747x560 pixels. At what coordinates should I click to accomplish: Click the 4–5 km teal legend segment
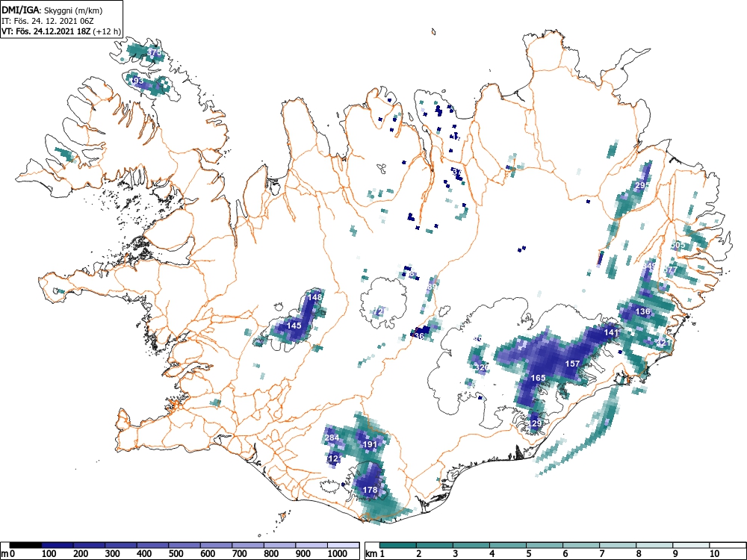pyautogui.click(x=508, y=545)
